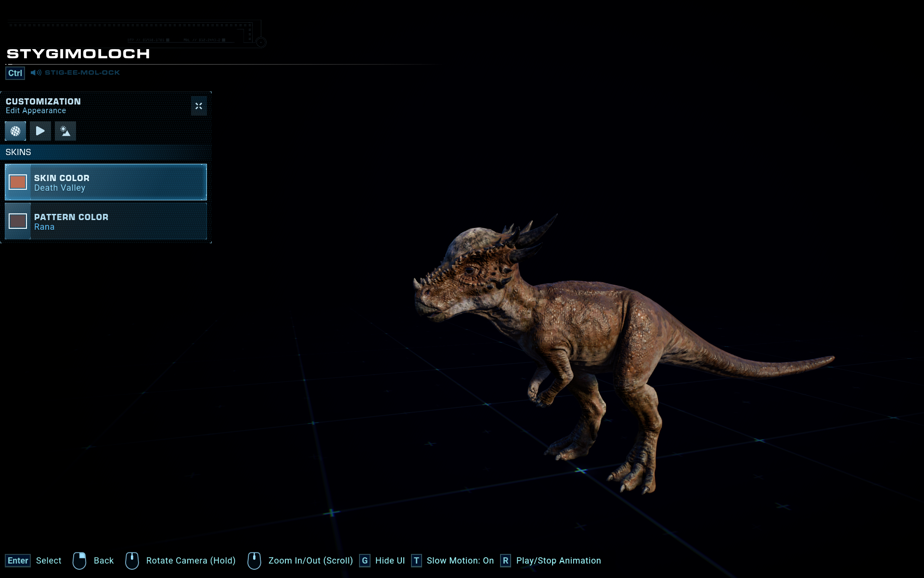Click the Rotate Camera mouse icon
This screenshot has height=578, width=924.
pos(132,561)
